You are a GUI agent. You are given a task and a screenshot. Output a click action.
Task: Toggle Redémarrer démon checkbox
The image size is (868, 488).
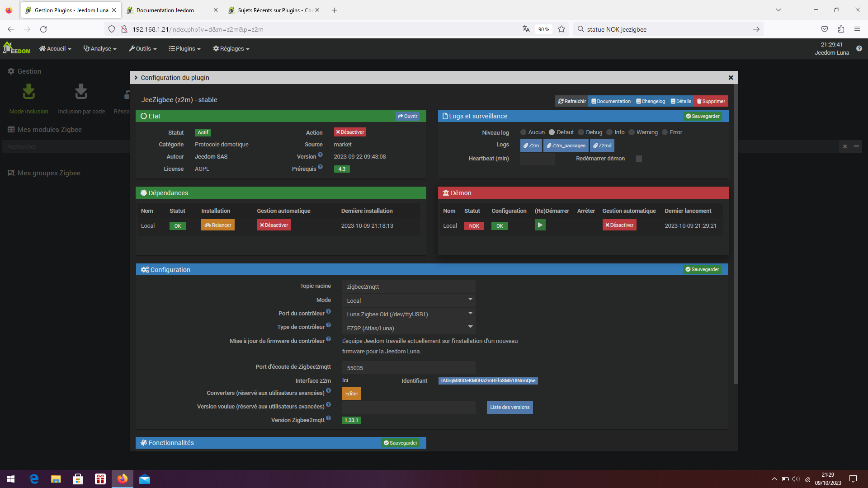[639, 159]
